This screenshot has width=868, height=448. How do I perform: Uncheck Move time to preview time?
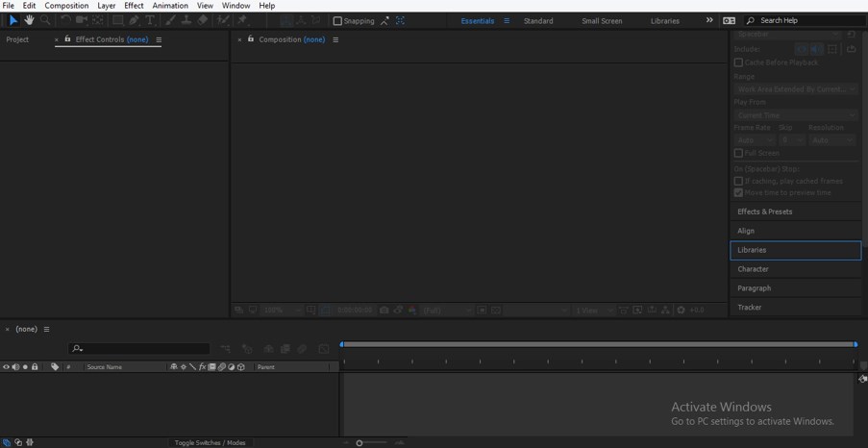tap(738, 192)
